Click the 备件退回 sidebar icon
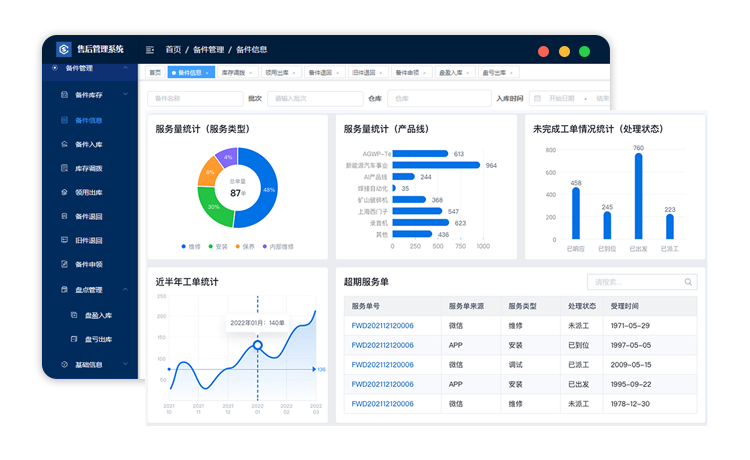This screenshot has height=460, width=750. pyautogui.click(x=65, y=216)
